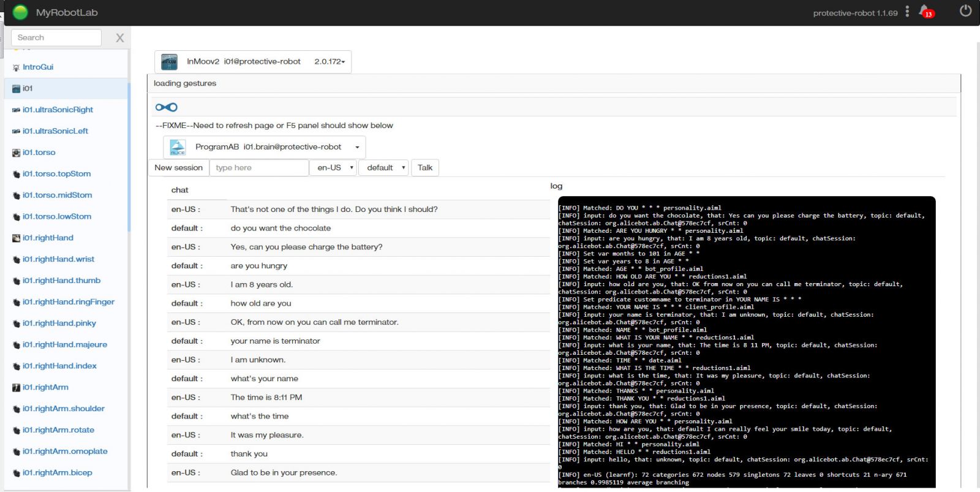Click the blue chain link icon
Viewport: 980px width, 492px height.
pos(166,107)
